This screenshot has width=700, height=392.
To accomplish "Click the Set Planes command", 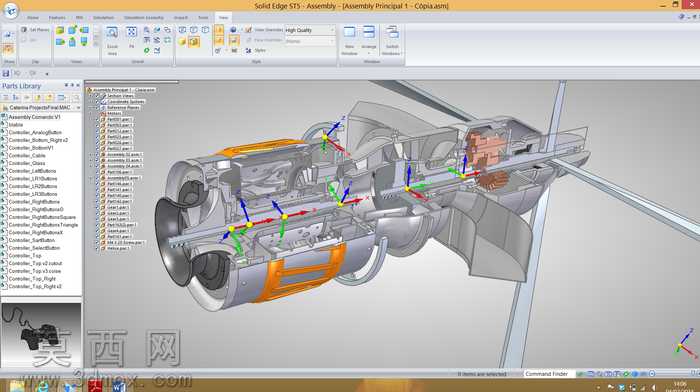I will coord(35,29).
